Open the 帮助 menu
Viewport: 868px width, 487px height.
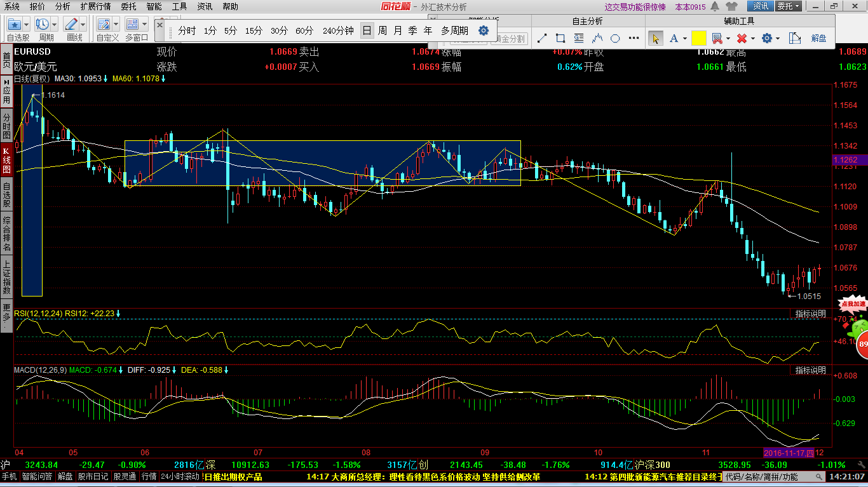230,6
